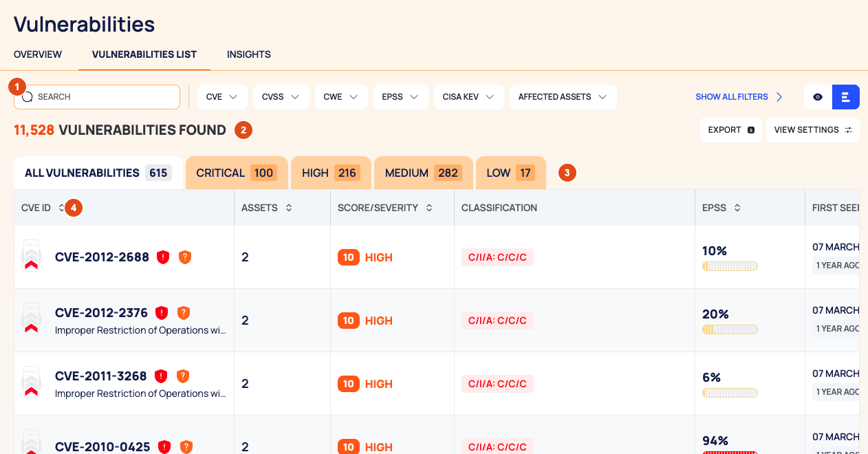Open View Settings
This screenshot has width=868, height=454.
[x=813, y=130]
